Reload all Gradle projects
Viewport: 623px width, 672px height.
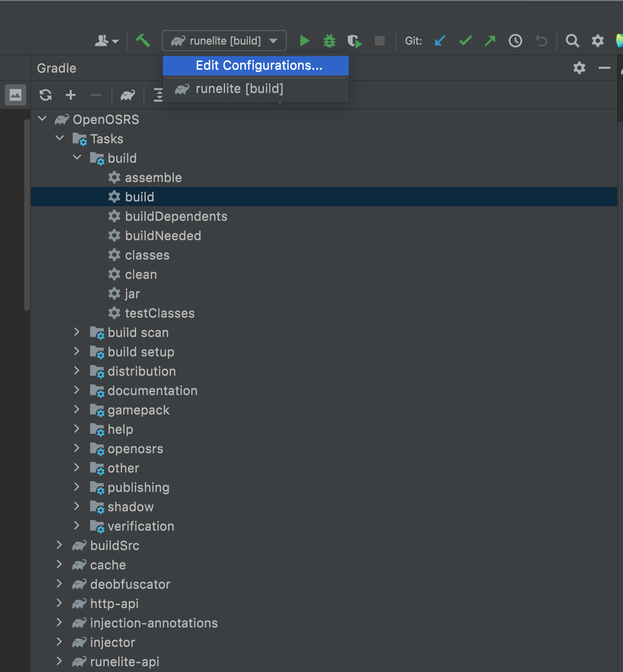pos(46,95)
